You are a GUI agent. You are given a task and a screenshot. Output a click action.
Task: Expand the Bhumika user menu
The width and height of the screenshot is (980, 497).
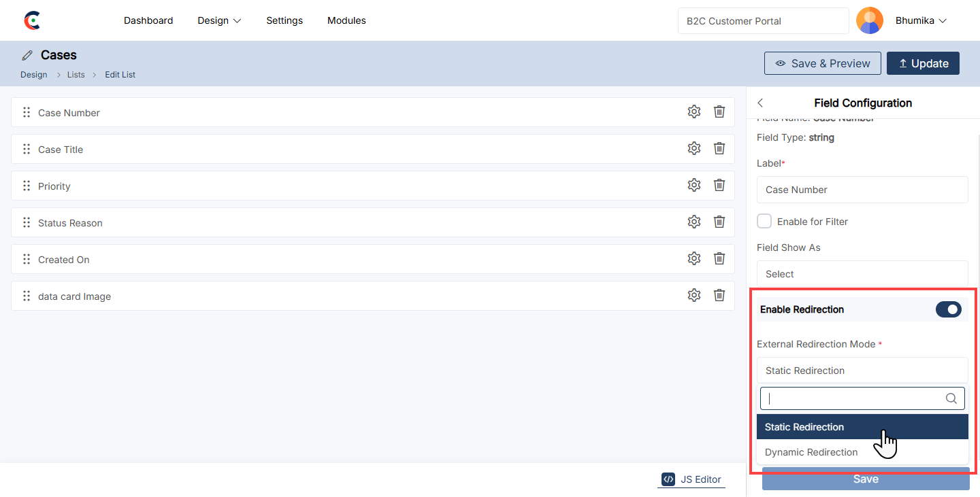(921, 21)
